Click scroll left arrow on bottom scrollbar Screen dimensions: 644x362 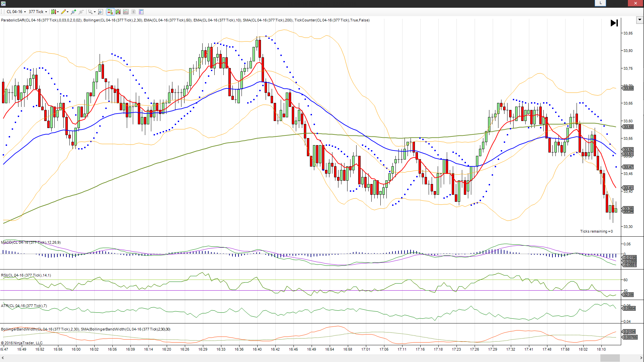coord(3,358)
